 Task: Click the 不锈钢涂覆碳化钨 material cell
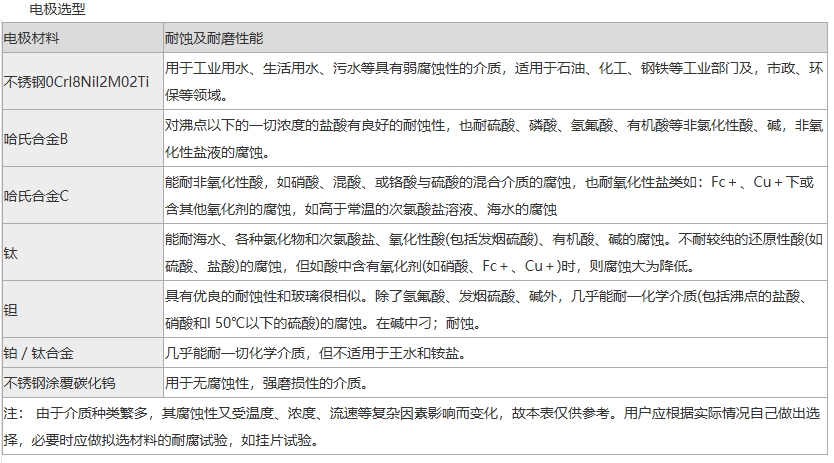pyautogui.click(x=58, y=382)
